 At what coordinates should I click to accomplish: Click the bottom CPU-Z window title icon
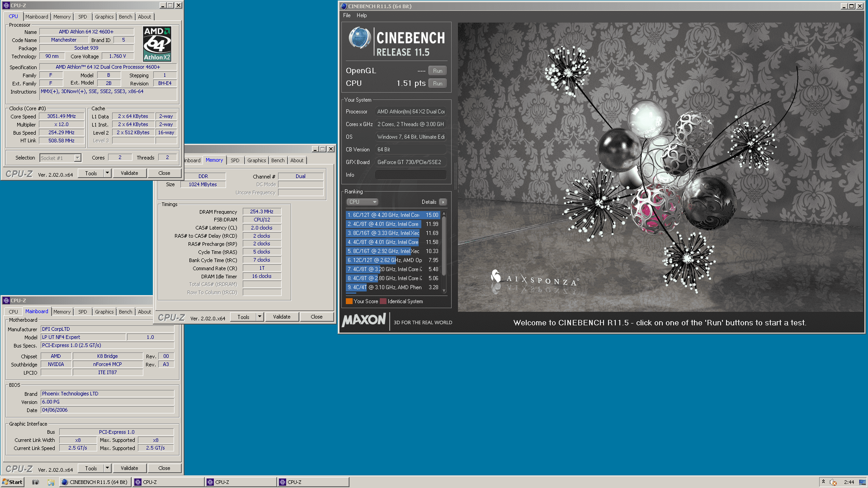(x=6, y=300)
